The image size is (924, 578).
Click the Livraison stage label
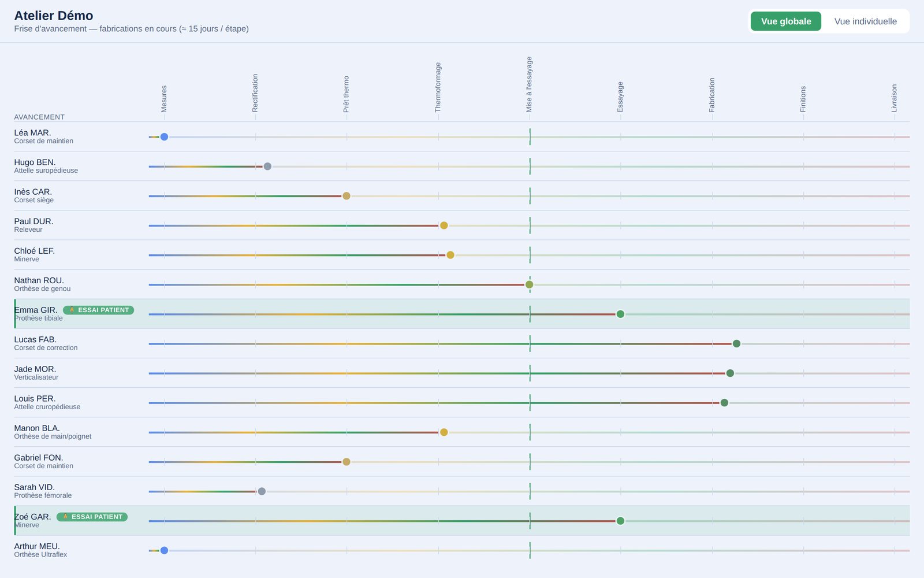point(894,98)
